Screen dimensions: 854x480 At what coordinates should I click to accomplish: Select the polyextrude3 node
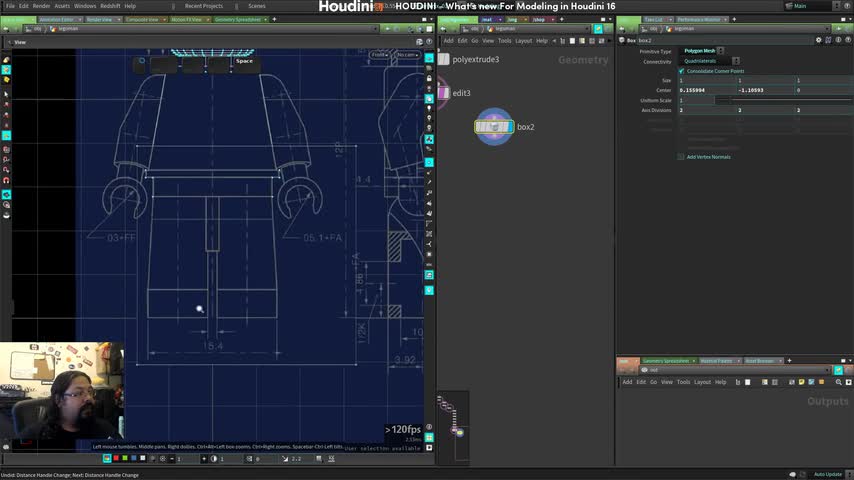(444, 59)
